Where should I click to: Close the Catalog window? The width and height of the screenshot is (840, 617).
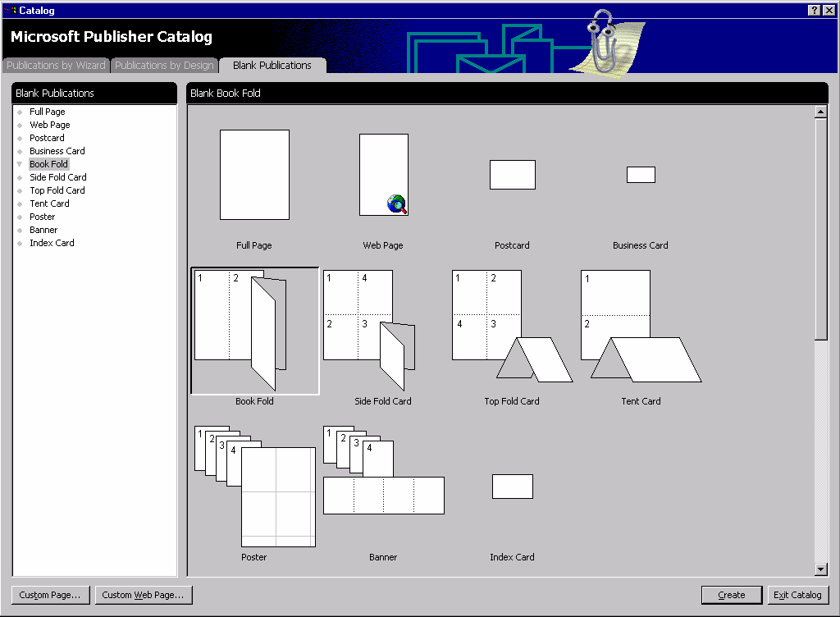pos(829,10)
